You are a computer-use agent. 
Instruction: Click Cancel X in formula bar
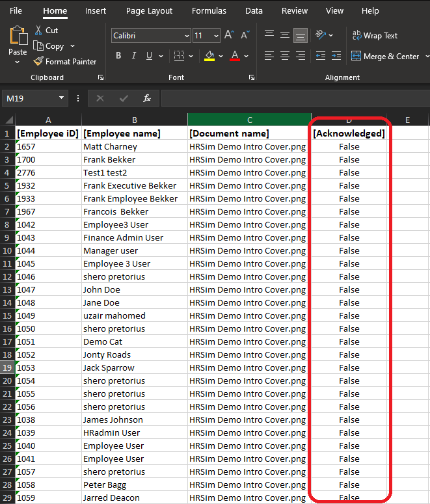click(x=100, y=98)
